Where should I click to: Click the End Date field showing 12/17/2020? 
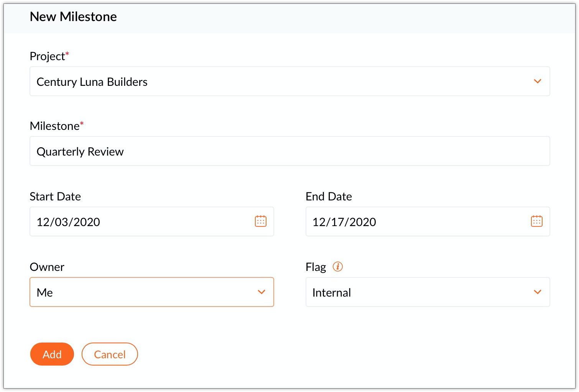414,221
